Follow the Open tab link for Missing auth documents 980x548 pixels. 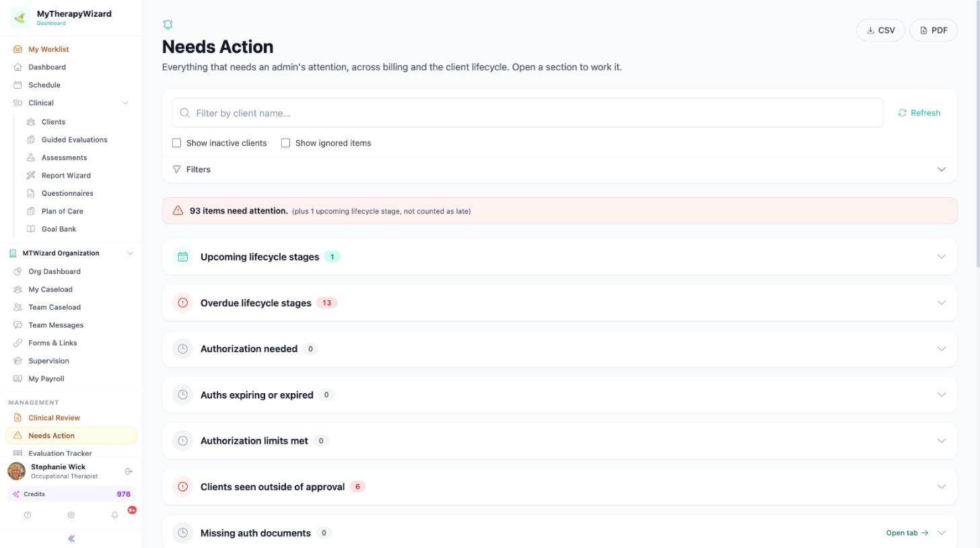point(907,533)
